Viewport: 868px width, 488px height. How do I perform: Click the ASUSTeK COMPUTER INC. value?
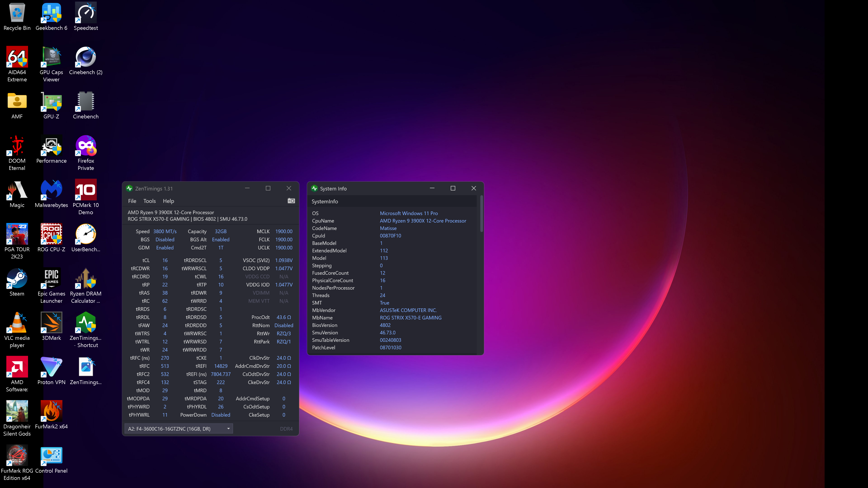(408, 310)
